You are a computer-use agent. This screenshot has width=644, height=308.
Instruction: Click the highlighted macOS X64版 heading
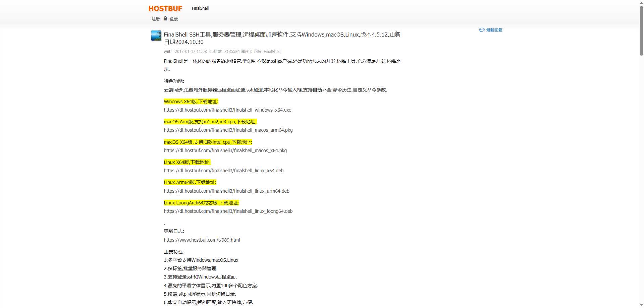tap(208, 142)
